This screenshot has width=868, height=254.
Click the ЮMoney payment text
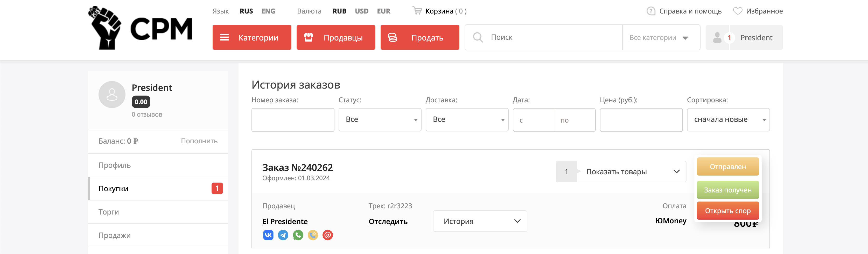(670, 221)
